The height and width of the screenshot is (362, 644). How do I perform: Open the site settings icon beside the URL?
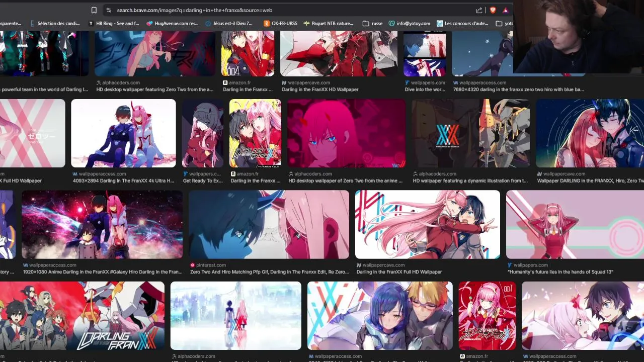click(x=108, y=10)
